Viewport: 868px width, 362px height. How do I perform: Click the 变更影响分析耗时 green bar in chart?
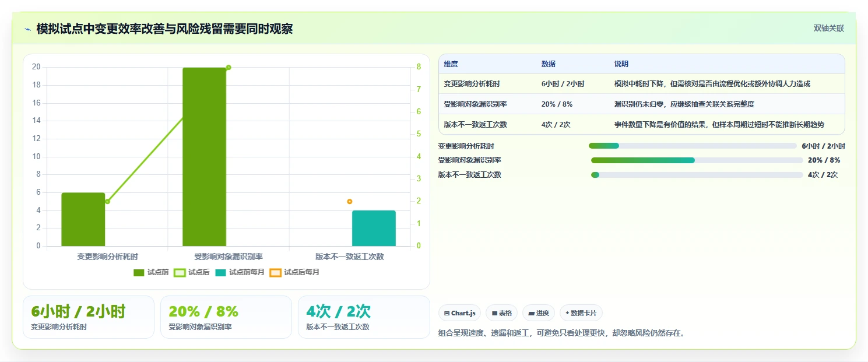tap(83, 219)
